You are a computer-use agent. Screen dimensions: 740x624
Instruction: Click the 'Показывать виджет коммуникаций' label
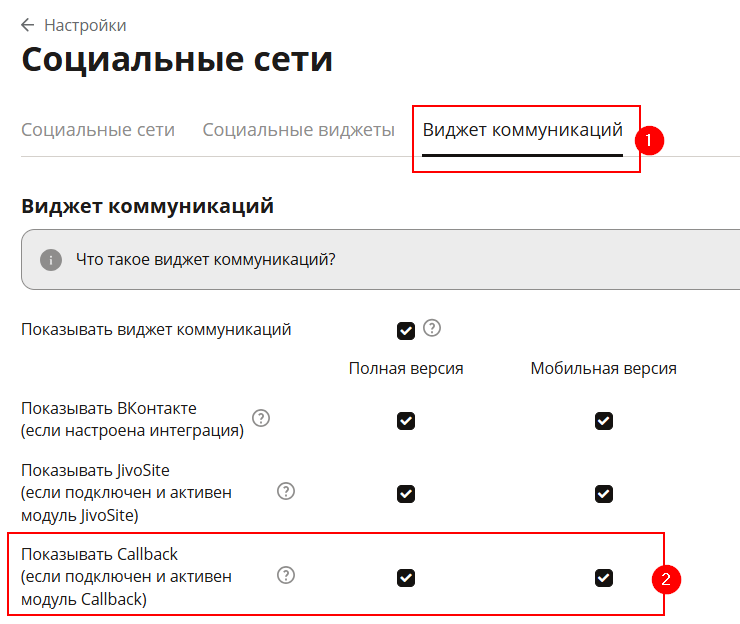click(x=156, y=329)
